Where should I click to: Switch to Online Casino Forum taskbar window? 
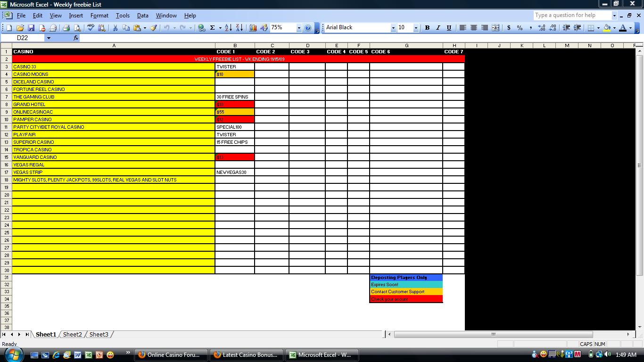[171, 355]
